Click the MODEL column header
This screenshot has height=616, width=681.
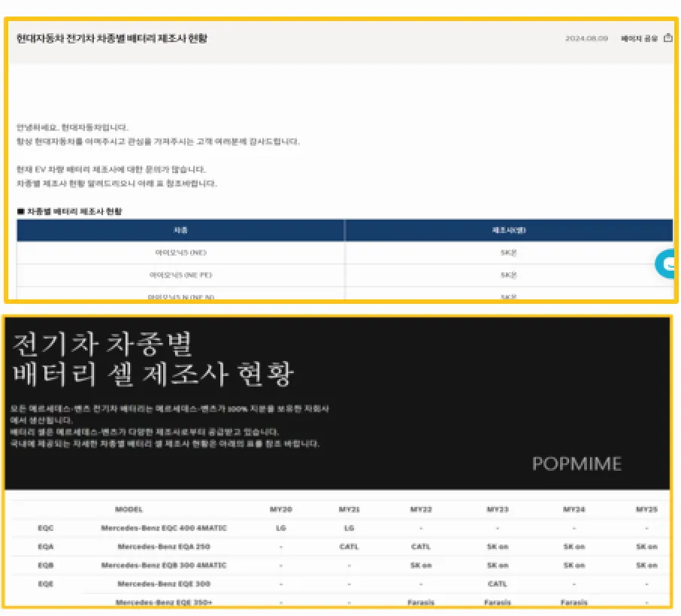point(129,509)
